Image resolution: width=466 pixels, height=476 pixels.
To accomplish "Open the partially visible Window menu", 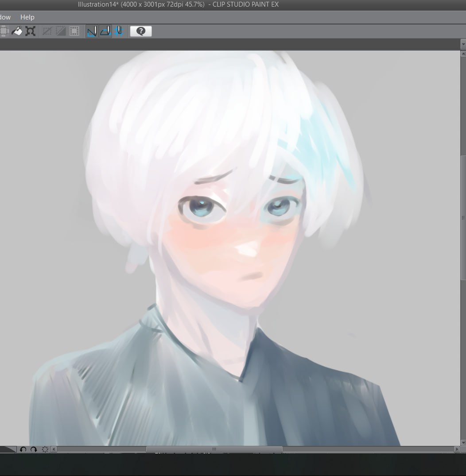I will coord(5,17).
